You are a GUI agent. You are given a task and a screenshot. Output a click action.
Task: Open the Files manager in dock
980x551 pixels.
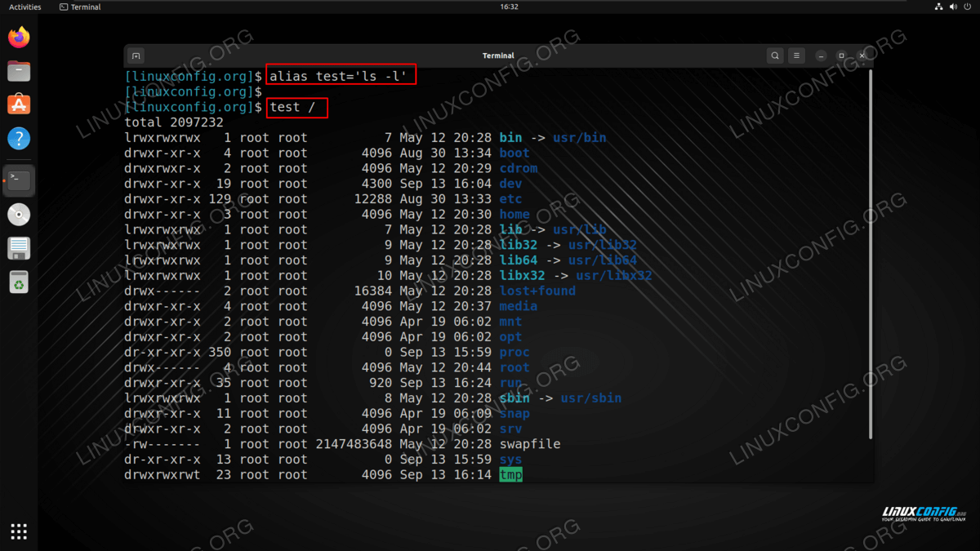19,71
